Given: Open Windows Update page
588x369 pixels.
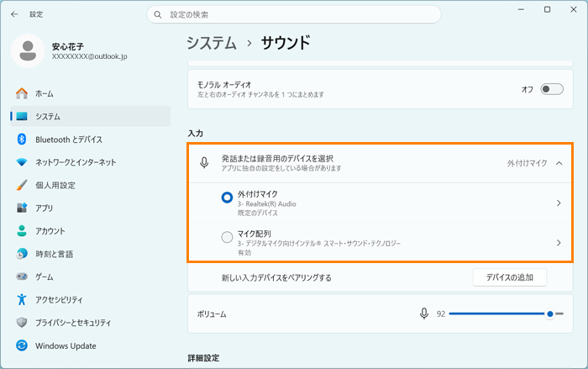Looking at the screenshot, I should click(90, 345).
